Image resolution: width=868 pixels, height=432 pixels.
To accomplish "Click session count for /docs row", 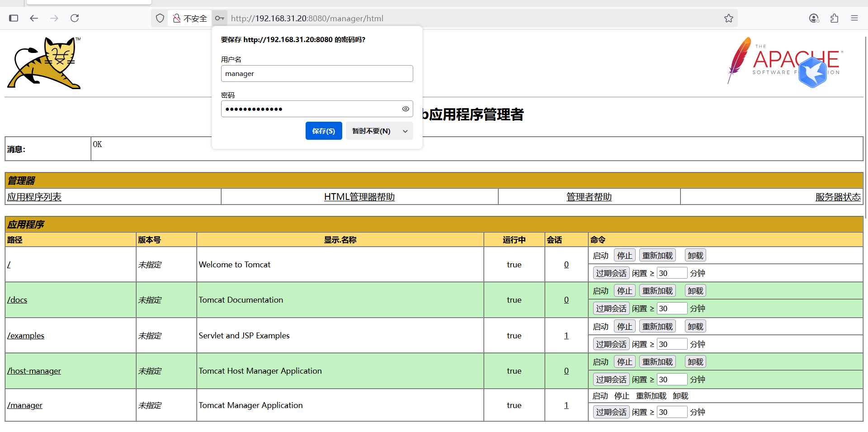I will 566,300.
